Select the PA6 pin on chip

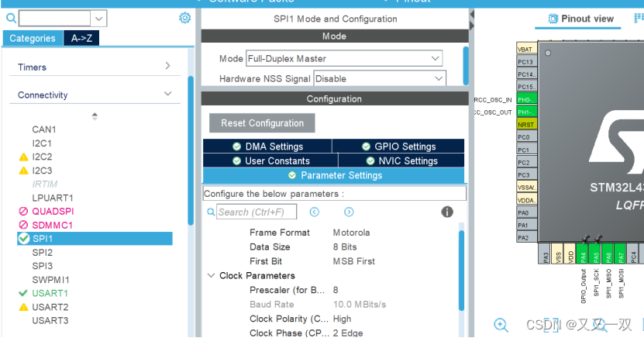[x=608, y=253]
